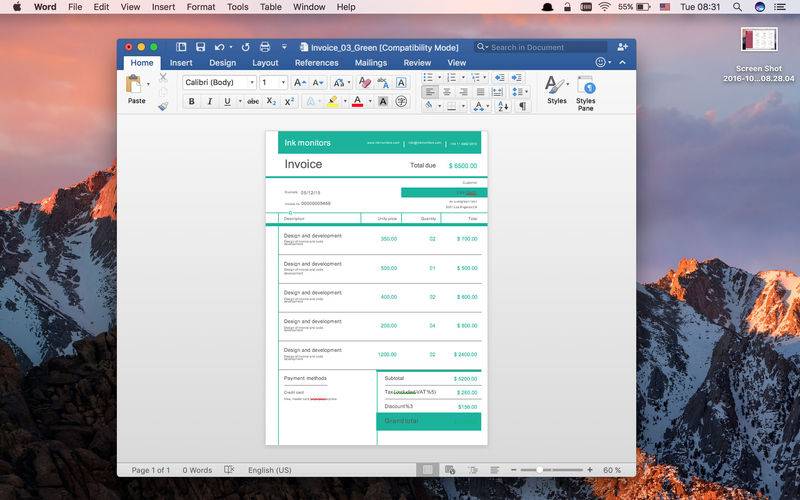Screen dimensions: 800x500
Task: Click the phonetic guide abc icon
Action: (x=383, y=82)
